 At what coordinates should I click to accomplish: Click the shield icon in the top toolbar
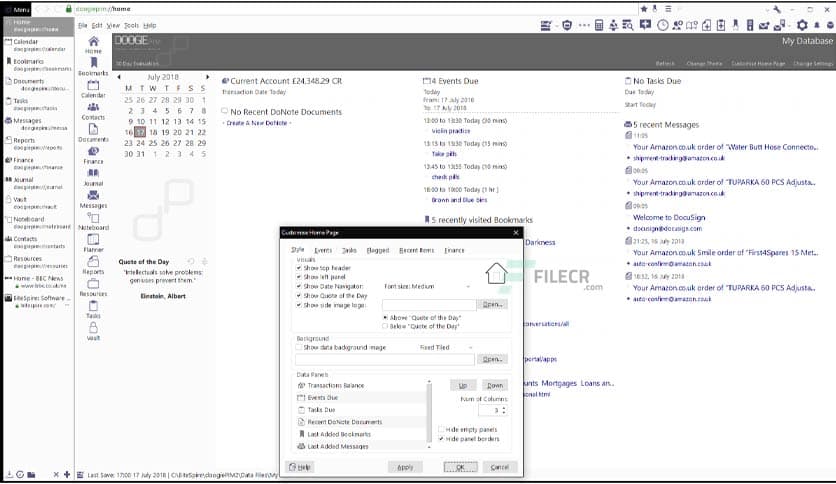click(x=567, y=25)
